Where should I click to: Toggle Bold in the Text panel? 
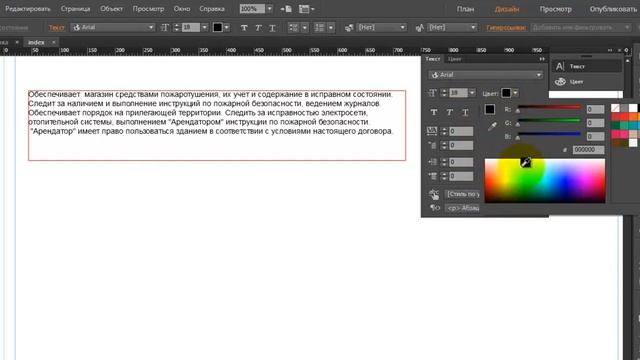pos(434,112)
